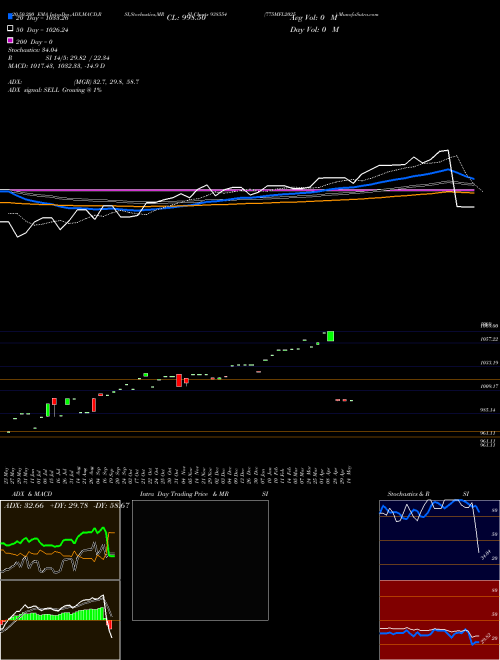Click the 1057.22 price axis label

point(490,339)
